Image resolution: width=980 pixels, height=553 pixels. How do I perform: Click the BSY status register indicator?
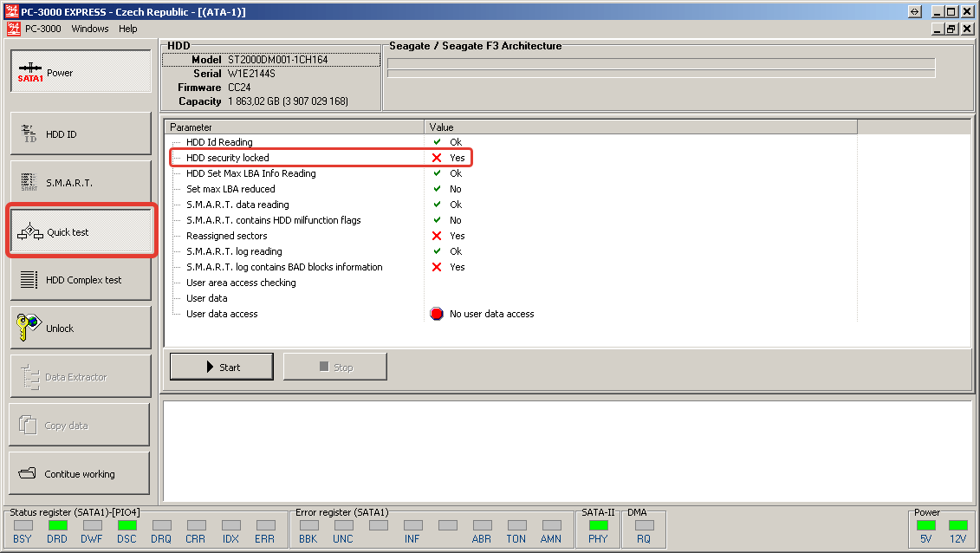click(23, 525)
